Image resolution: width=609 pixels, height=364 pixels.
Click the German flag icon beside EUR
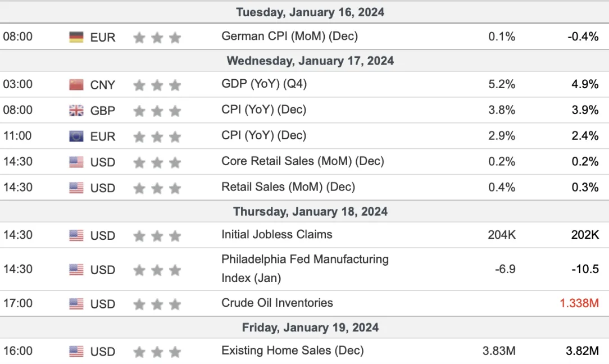pyautogui.click(x=76, y=37)
